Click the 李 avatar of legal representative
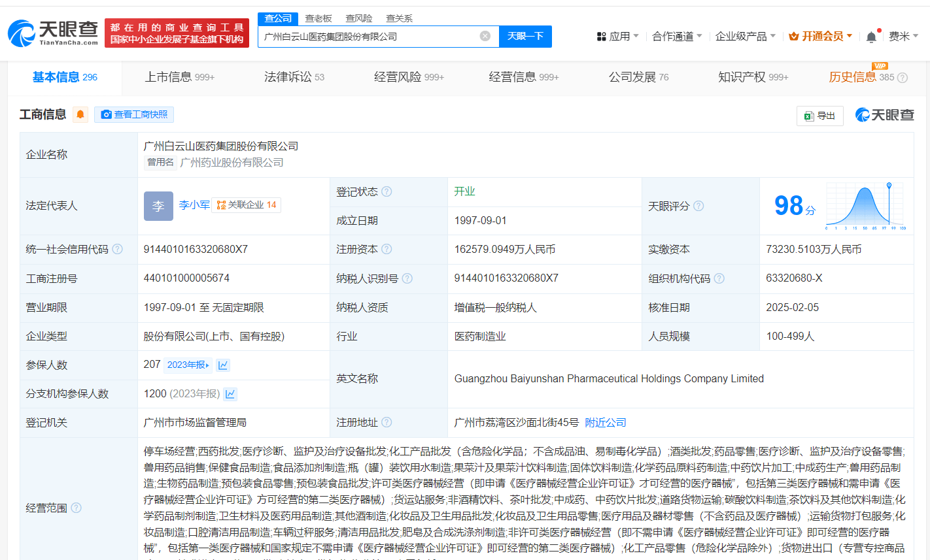Screen dimensions: 930x560 158,206
